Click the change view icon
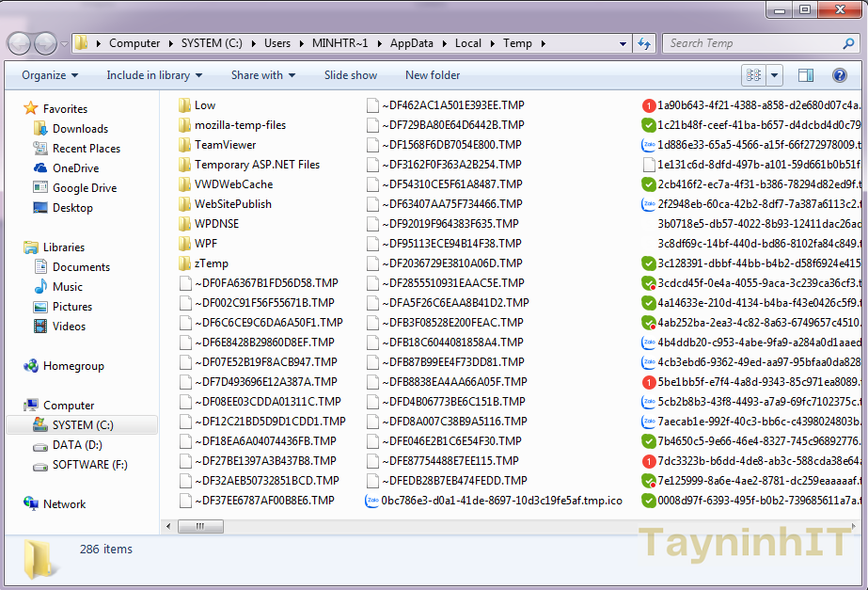868x590 pixels. pyautogui.click(x=753, y=75)
